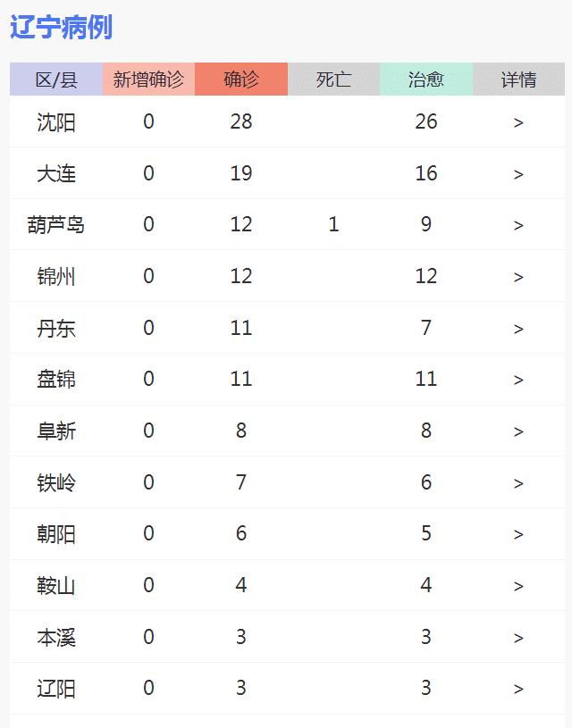
Task: Select the 确诊 column header
Action: click(x=241, y=79)
